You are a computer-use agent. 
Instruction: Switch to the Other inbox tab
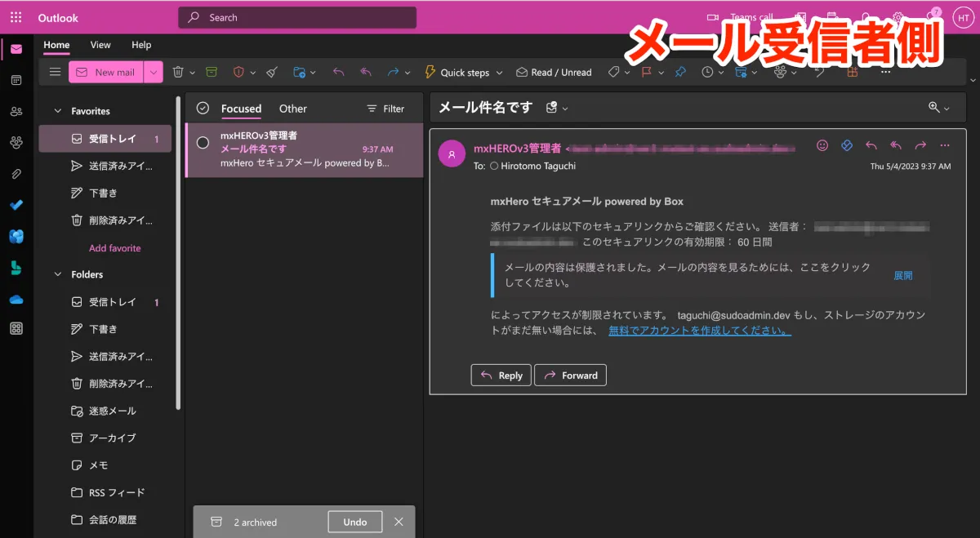point(292,109)
